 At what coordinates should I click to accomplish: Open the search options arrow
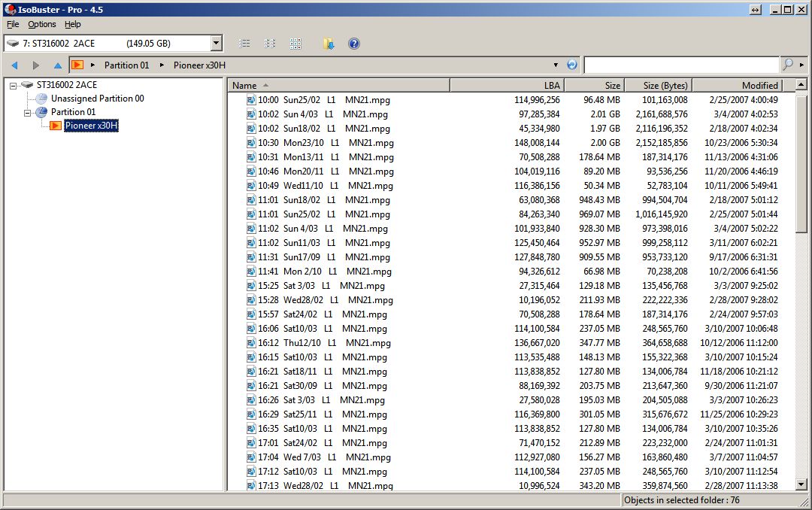pos(801,65)
